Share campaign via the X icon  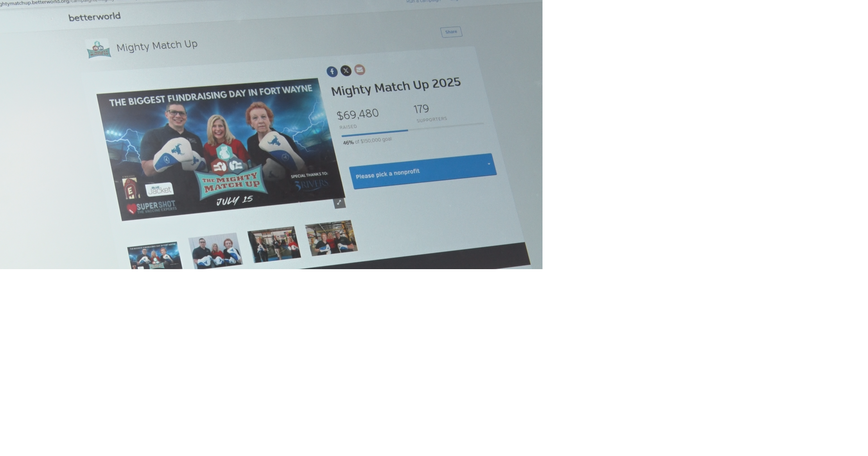[x=346, y=71]
